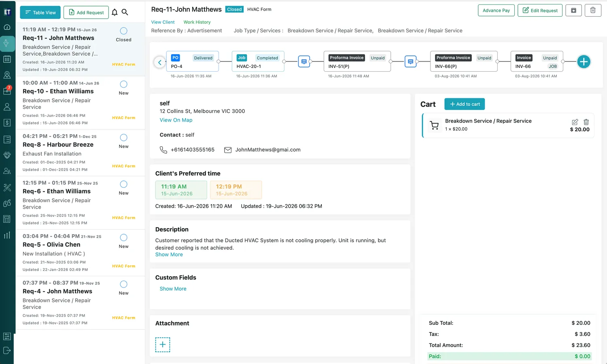Screen dimensions: 607x364
Task: Open the Work History tab
Action: pyautogui.click(x=197, y=22)
